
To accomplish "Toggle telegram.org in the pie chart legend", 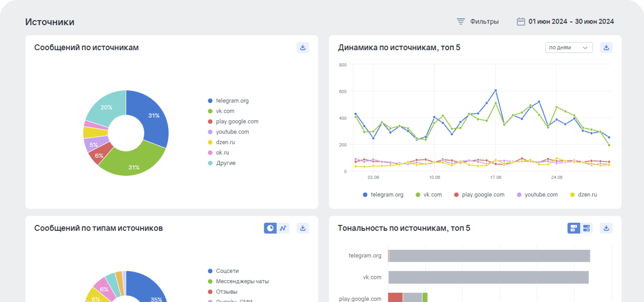I will [228, 101].
